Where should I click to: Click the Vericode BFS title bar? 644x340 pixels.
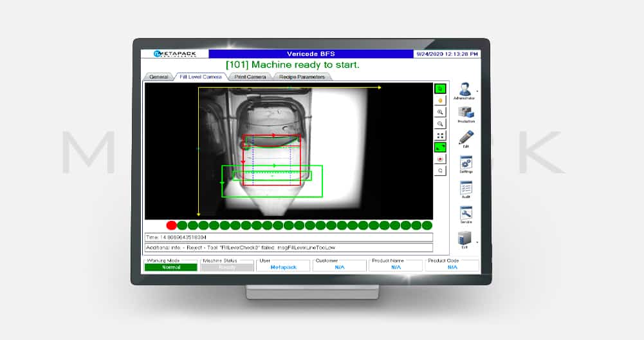pos(311,54)
